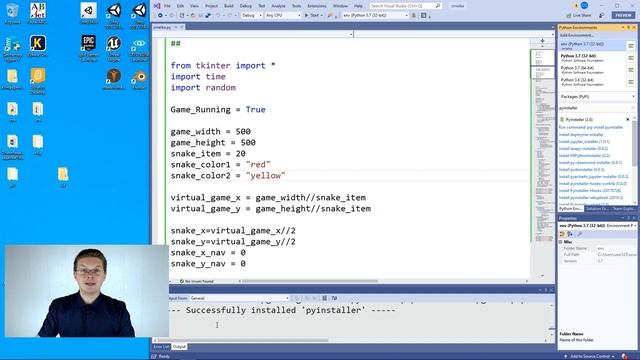Open the Start button dropdown arrow
The width and height of the screenshot is (640, 360).
click(323, 15)
